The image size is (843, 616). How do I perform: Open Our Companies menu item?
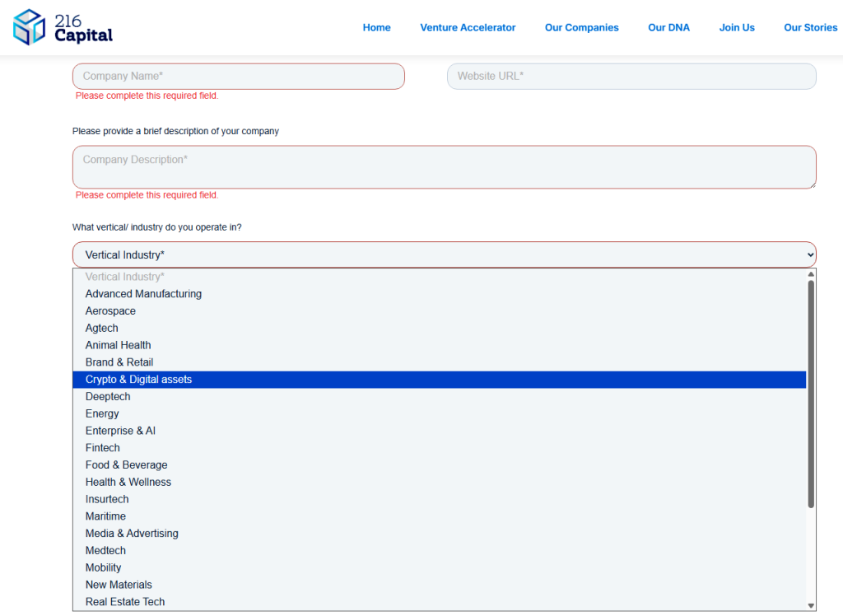click(581, 27)
